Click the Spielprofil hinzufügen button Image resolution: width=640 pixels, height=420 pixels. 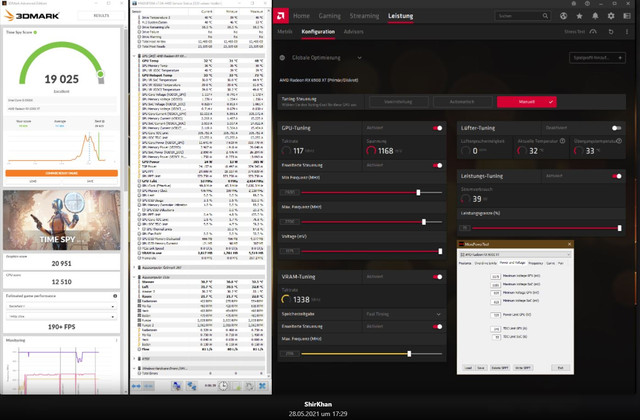[597, 58]
